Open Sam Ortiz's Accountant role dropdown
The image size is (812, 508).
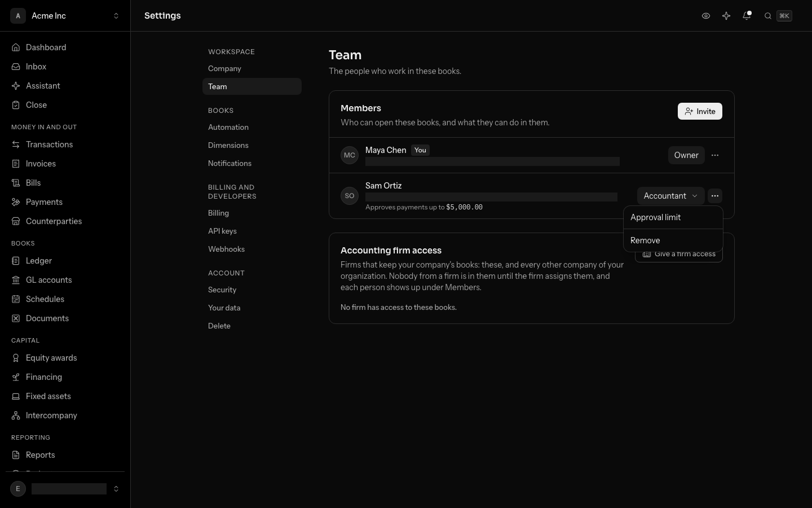pyautogui.click(x=670, y=196)
